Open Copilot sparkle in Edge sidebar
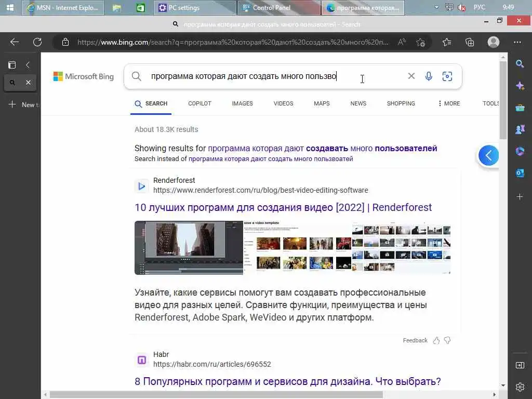 [x=520, y=86]
